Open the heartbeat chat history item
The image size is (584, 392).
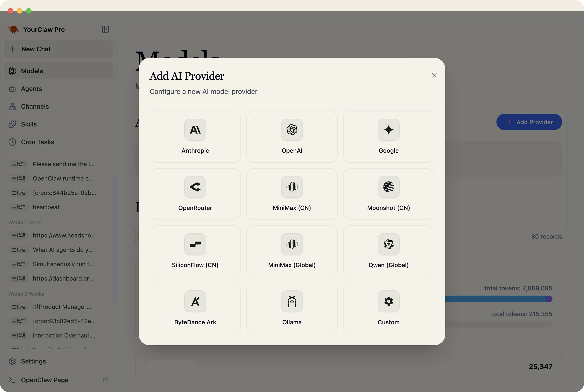(x=46, y=207)
